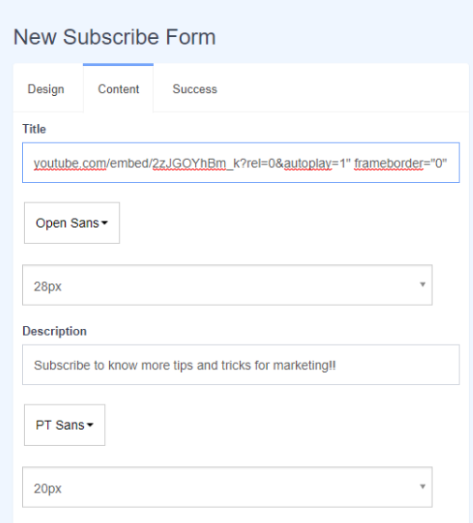
Task: Click the Description field label
Action: (54, 331)
